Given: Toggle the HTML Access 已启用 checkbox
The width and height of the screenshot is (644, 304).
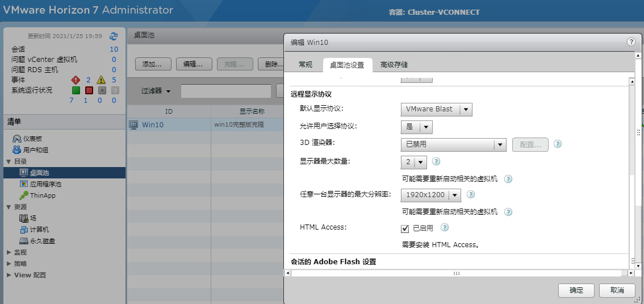Looking at the screenshot, I should 405,228.
